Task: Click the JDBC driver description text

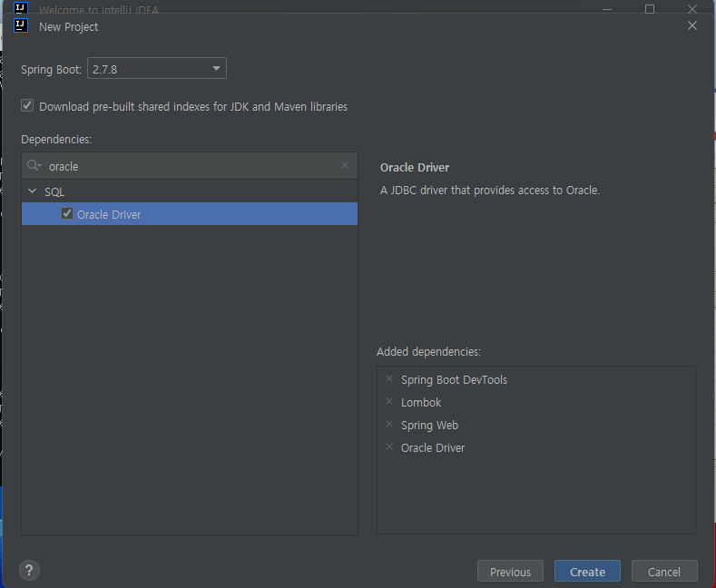Action: (x=489, y=190)
